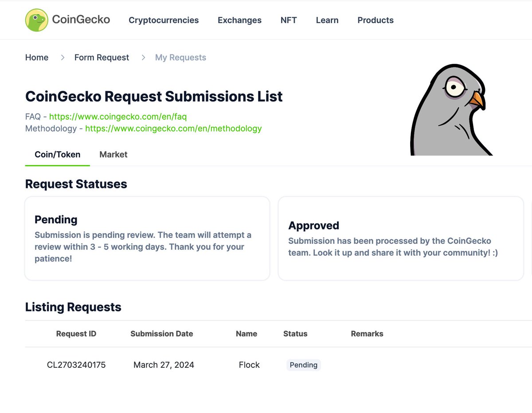Image resolution: width=532 pixels, height=413 pixels.
Task: Open the Learn menu
Action: pyautogui.click(x=327, y=20)
